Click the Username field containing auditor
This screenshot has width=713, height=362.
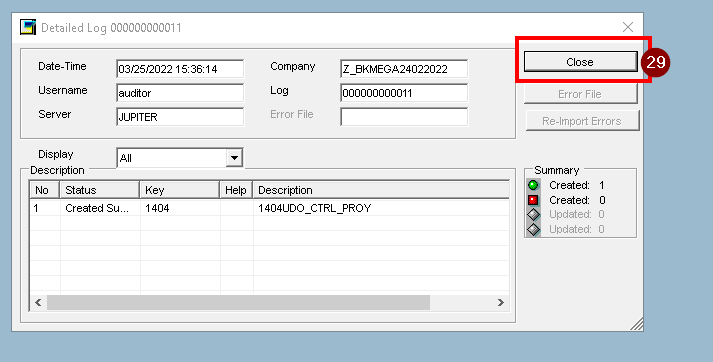click(180, 93)
